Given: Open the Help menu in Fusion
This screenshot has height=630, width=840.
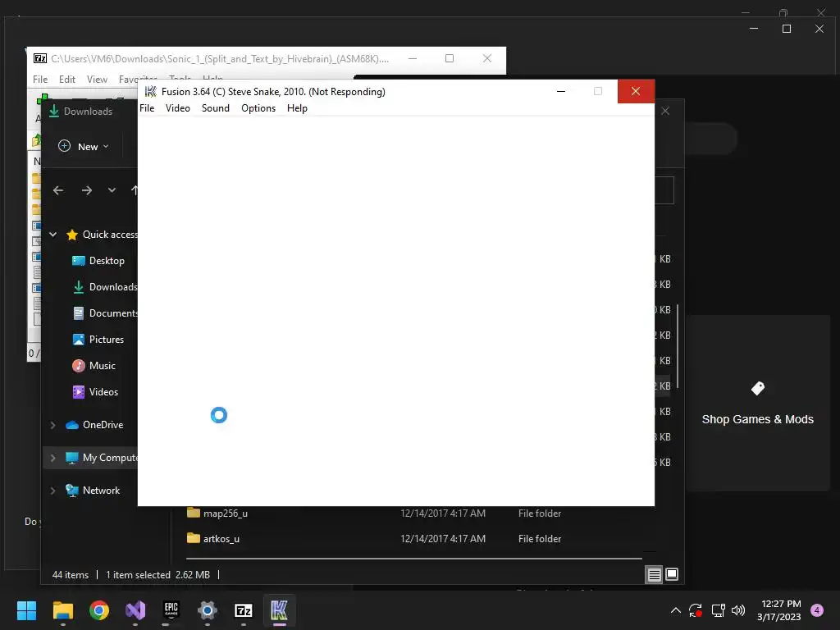Looking at the screenshot, I should tap(297, 108).
